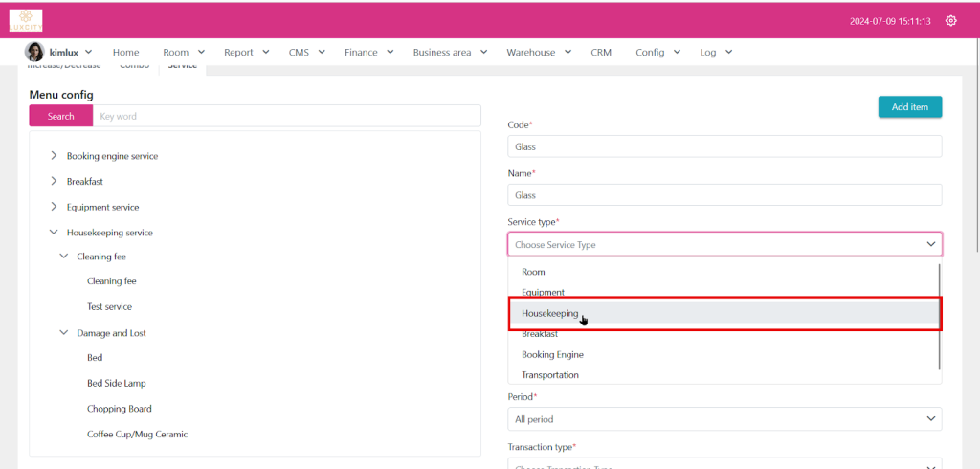Select Bed Side Lamp in tree
The width and height of the screenshot is (980, 469).
click(x=116, y=383)
